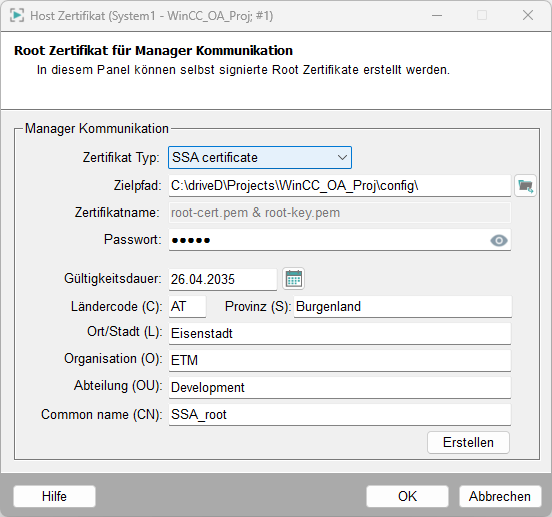This screenshot has width=552, height=517.
Task: Click the Organisation (O) field
Action: click(x=340, y=360)
